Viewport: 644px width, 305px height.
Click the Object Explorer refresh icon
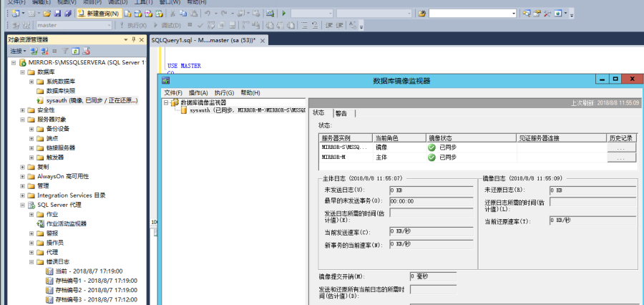coord(75,52)
